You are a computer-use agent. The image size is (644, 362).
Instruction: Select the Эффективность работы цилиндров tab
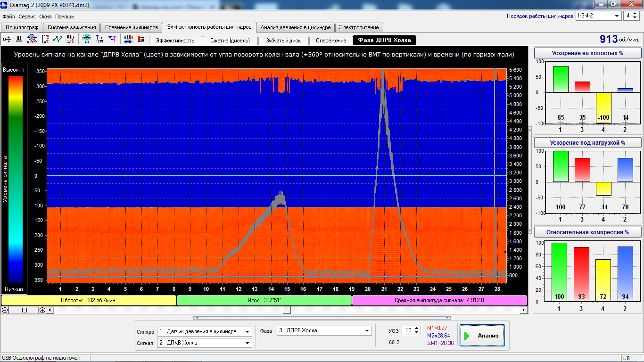click(x=209, y=27)
